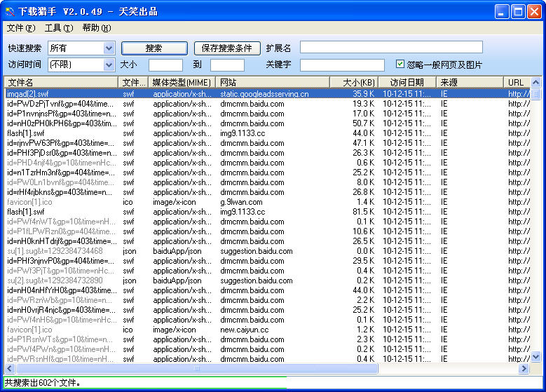Select row id=PWDzPjTvnf&gp=404&time...

(x=268, y=104)
